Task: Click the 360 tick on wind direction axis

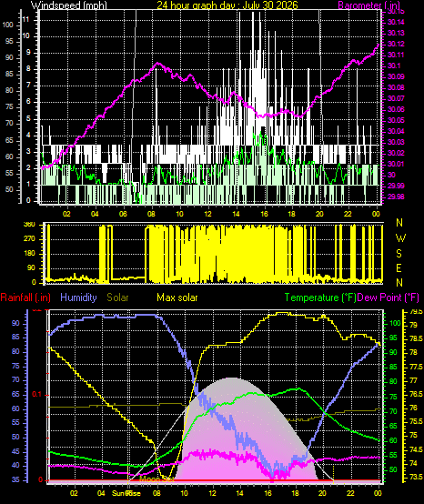Action: coord(29,225)
